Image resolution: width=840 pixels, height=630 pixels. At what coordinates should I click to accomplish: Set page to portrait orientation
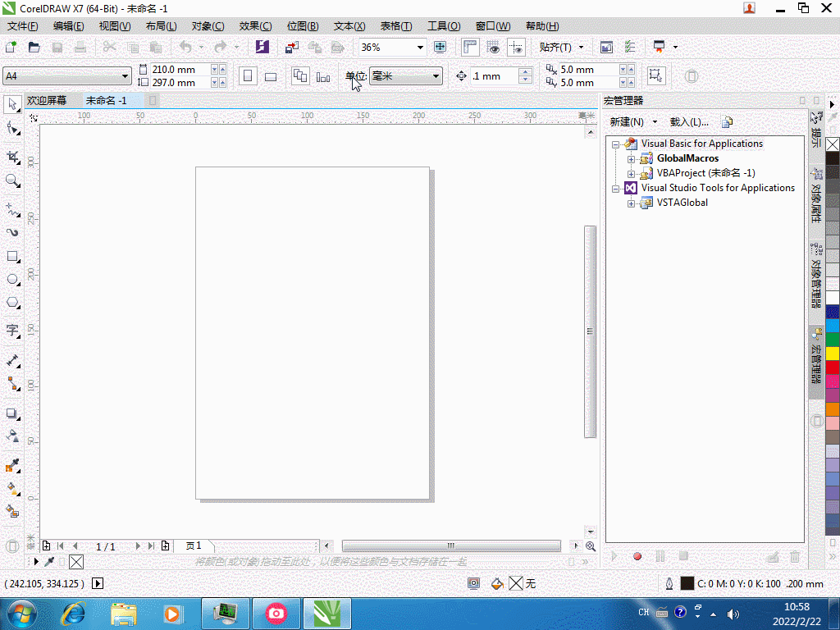[248, 76]
